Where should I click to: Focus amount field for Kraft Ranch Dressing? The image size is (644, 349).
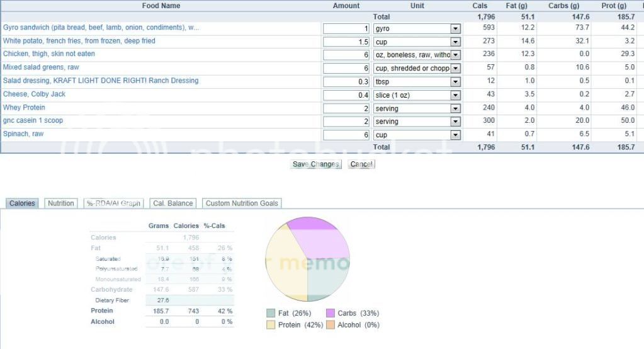click(346, 82)
